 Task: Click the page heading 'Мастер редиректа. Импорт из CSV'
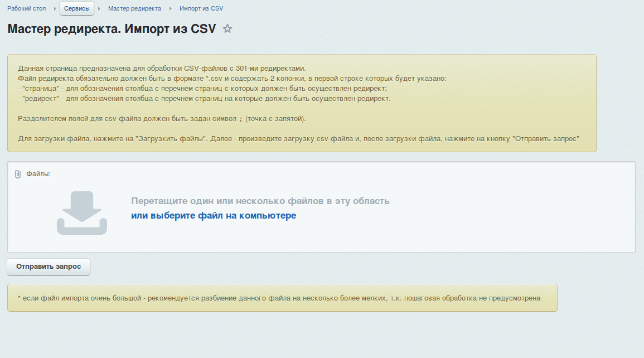click(x=112, y=29)
